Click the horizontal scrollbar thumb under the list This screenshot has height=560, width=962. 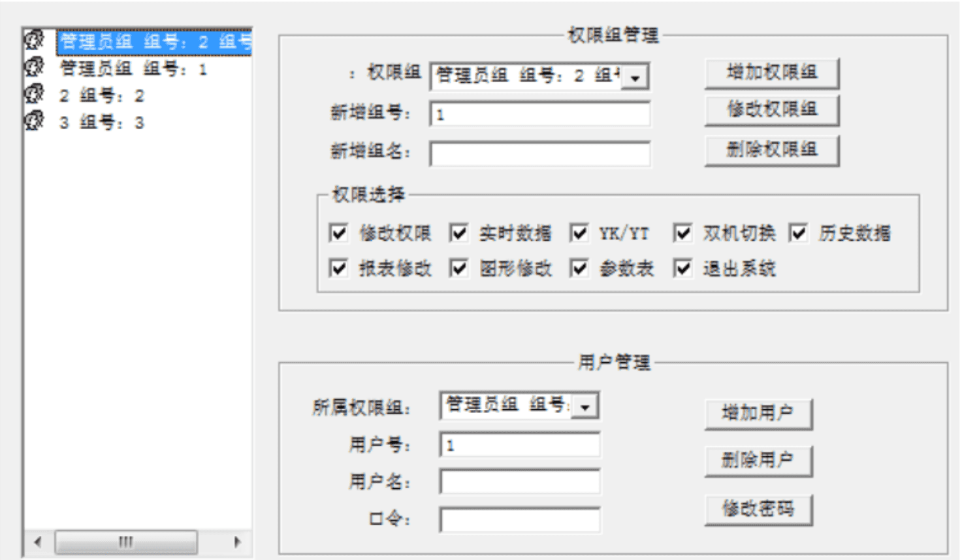[125, 542]
